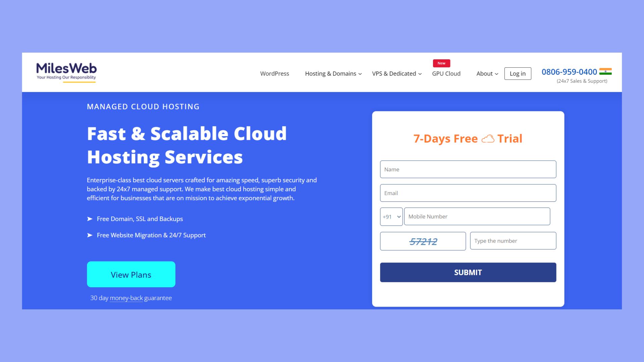Select the +91 country code dropdown
The image size is (644, 362).
pos(391,216)
